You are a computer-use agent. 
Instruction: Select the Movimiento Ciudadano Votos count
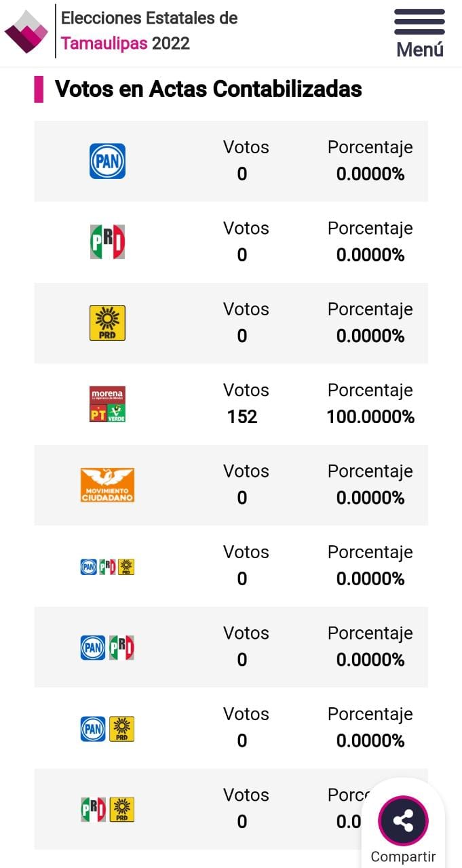point(242,498)
